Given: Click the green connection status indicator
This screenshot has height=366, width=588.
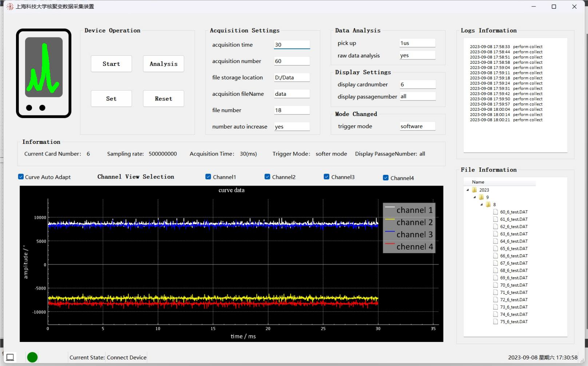Looking at the screenshot, I should point(32,357).
